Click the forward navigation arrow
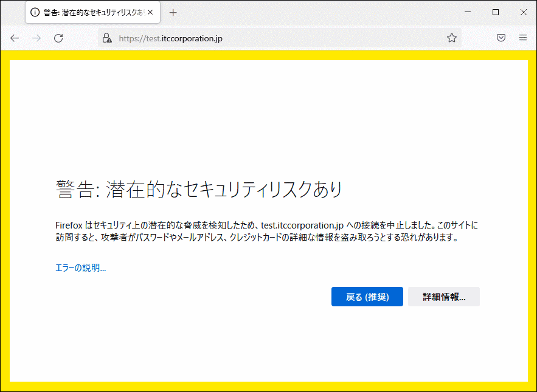Viewport: 537px width, 392px height. [x=36, y=38]
